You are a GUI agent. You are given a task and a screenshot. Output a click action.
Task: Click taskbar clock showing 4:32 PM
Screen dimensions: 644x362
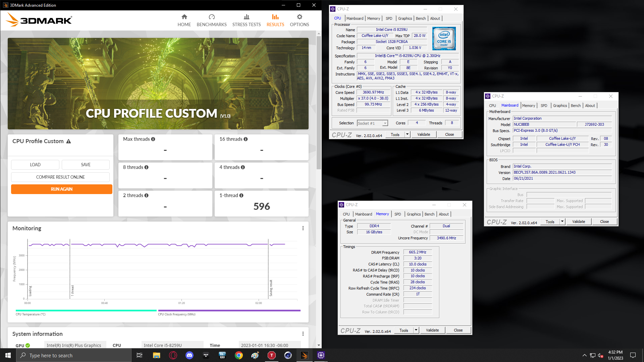tap(615, 355)
